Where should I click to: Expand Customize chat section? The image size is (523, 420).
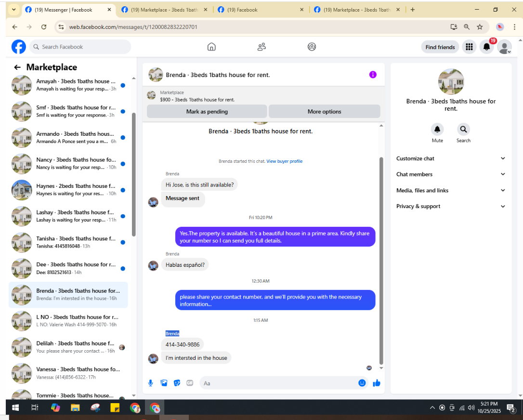tap(450, 158)
